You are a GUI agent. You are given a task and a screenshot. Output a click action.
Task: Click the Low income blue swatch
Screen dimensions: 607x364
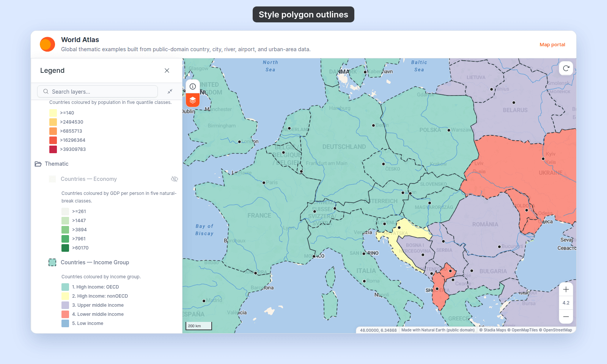tap(65, 323)
